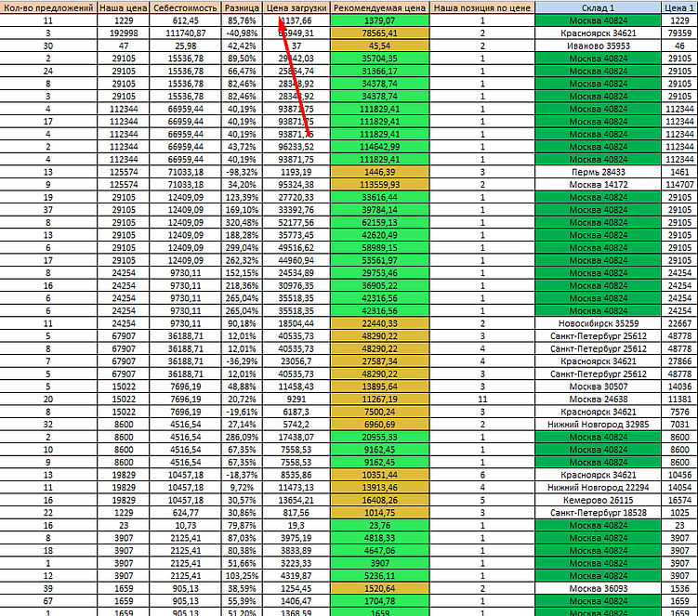This screenshot has height=616, width=698.
Task: Click the difference cell -19,61%
Action: (242, 413)
